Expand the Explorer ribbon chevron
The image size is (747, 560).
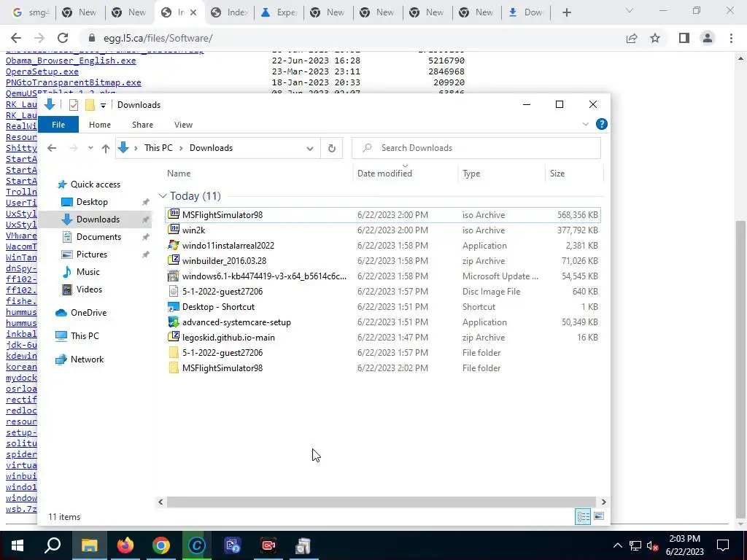pyautogui.click(x=586, y=124)
